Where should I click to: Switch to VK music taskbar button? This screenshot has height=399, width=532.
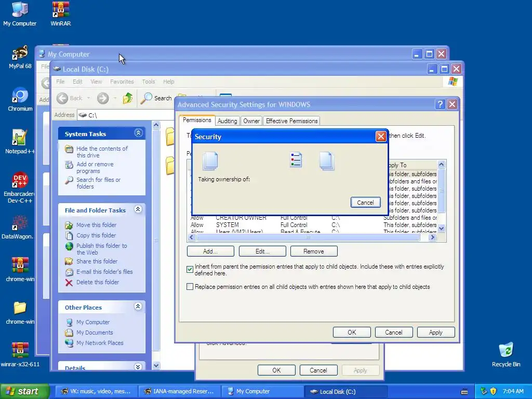96,391
